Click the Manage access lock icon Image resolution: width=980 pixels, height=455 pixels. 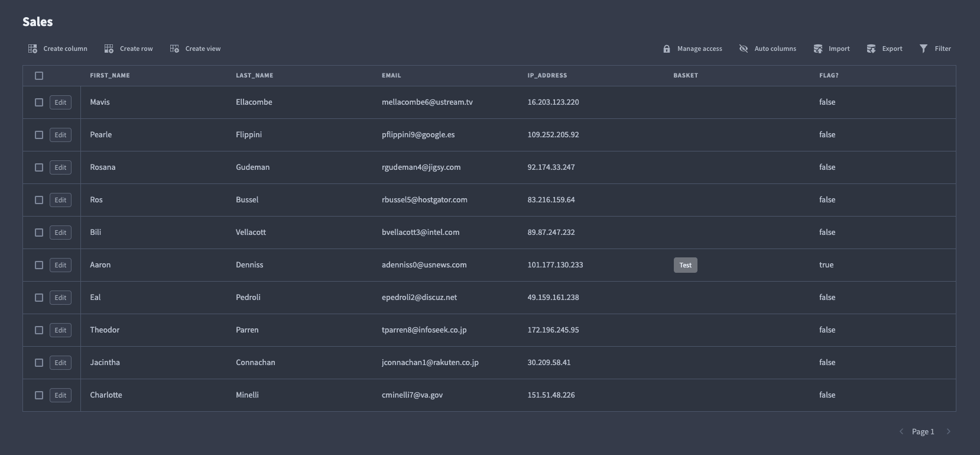(x=667, y=49)
